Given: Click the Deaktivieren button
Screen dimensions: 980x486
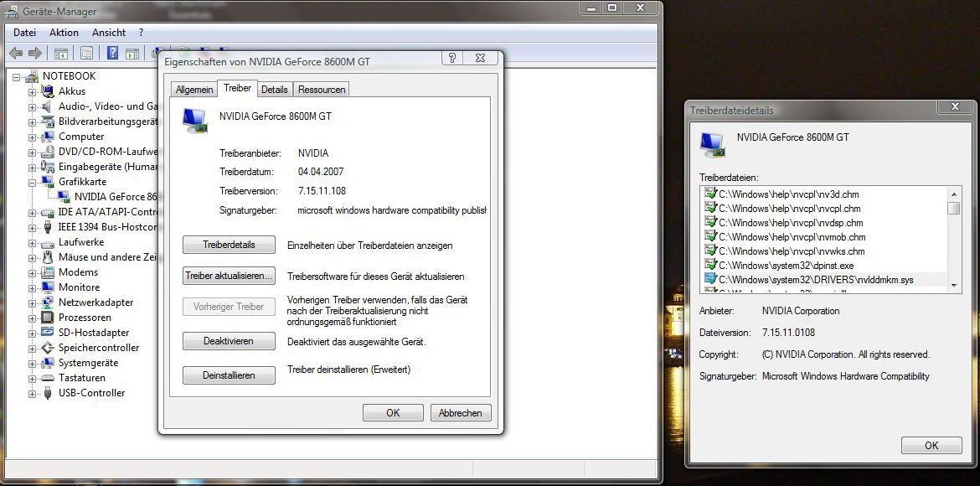Looking at the screenshot, I should coord(229,341).
